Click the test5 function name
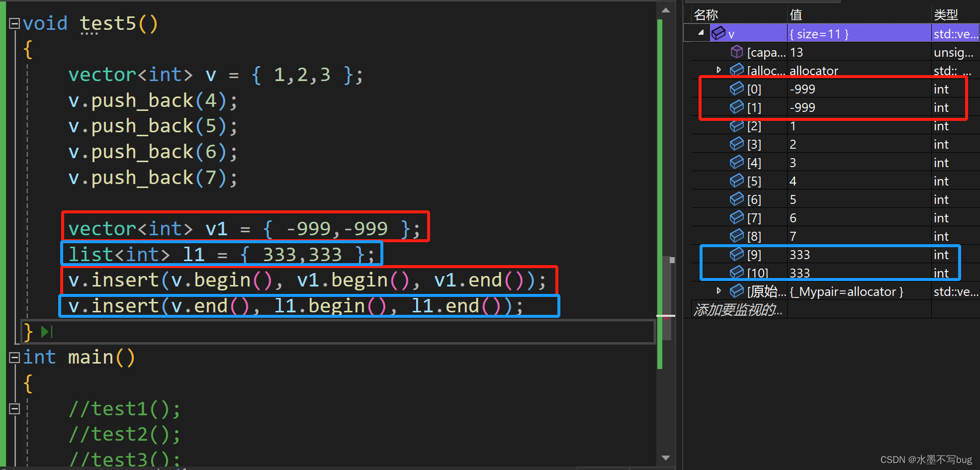The width and height of the screenshot is (980, 470). click(108, 23)
